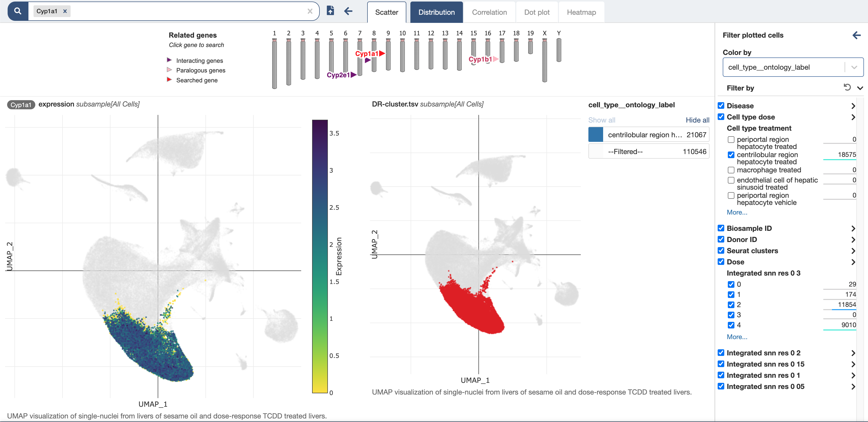Click Hide all in the legend
The height and width of the screenshot is (422, 868).
(697, 120)
